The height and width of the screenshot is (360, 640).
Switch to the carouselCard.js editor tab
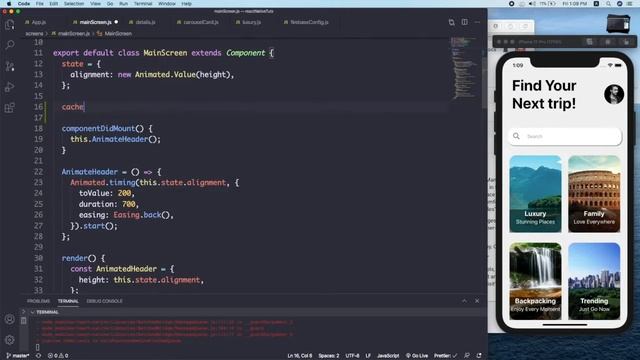198,22
